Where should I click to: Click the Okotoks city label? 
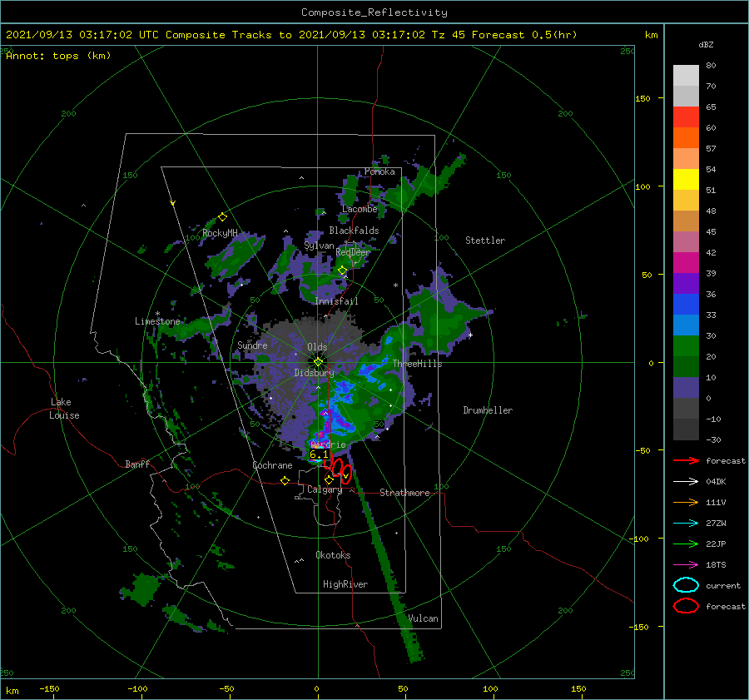click(x=333, y=555)
